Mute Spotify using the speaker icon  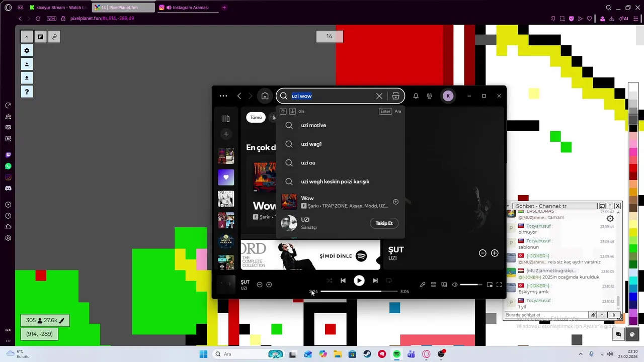click(455, 285)
